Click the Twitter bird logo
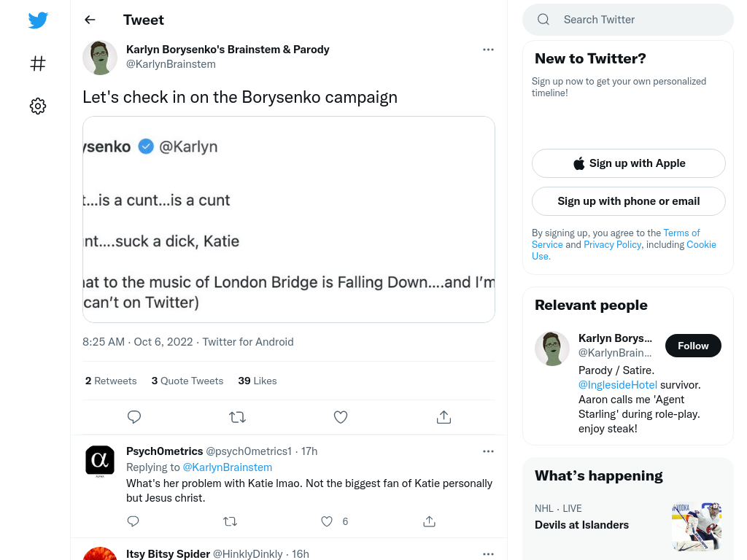 pos(38,20)
